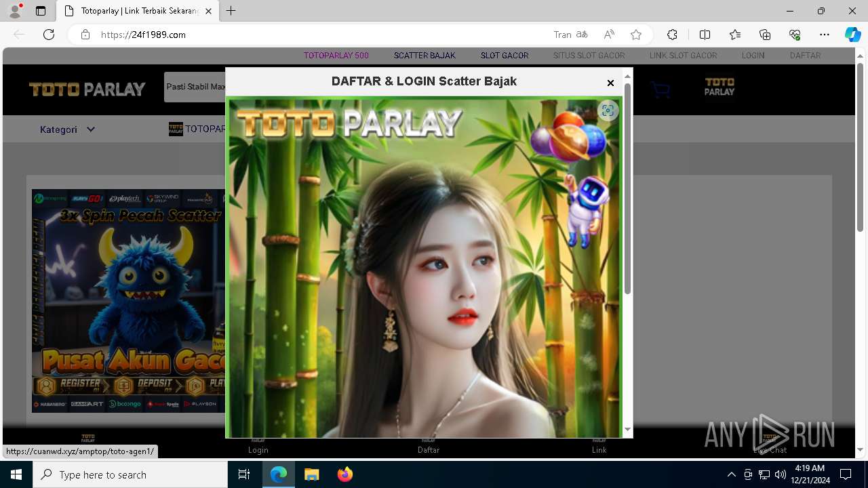Show hidden system tray icons
Screen dimensions: 868x488
point(731,474)
